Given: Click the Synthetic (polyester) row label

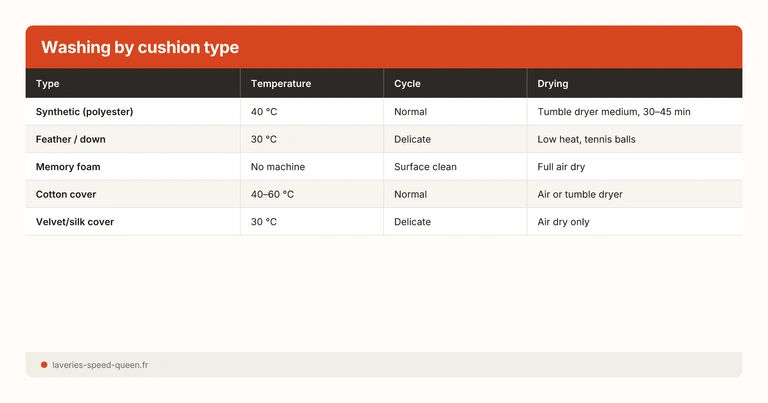Looking at the screenshot, I should pyautogui.click(x=84, y=112).
